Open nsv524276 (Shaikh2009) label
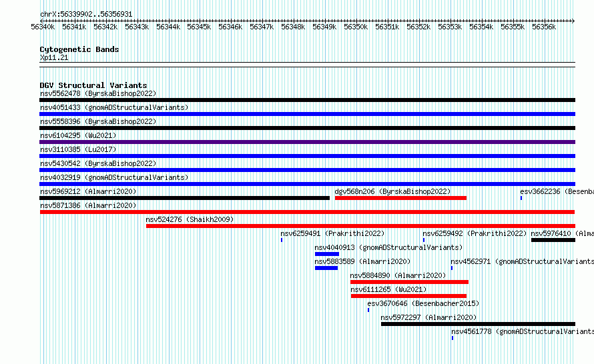Screen dimensions: 594x364 pos(190,219)
